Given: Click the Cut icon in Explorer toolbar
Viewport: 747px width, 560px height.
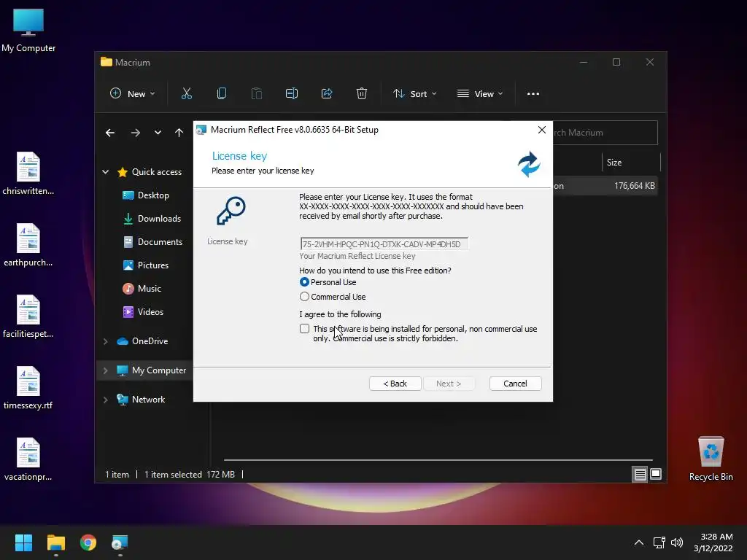Looking at the screenshot, I should click(186, 94).
